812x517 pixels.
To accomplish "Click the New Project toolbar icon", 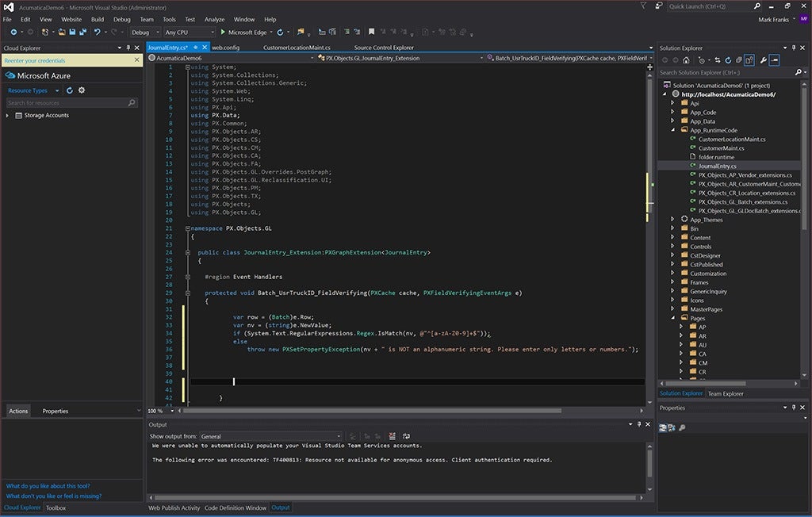I will [x=45, y=33].
